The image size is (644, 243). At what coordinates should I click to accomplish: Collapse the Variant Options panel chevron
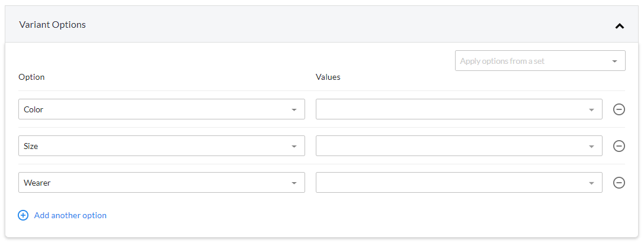tap(619, 26)
